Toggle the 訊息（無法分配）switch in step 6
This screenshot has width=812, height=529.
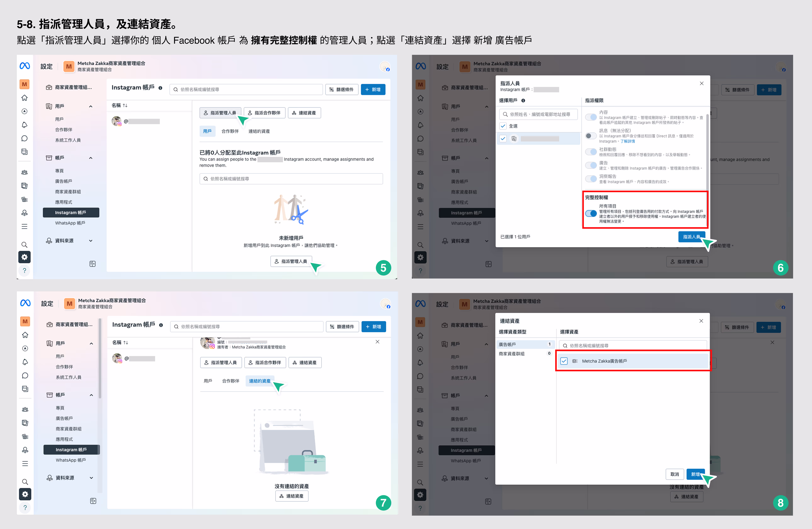(x=591, y=136)
